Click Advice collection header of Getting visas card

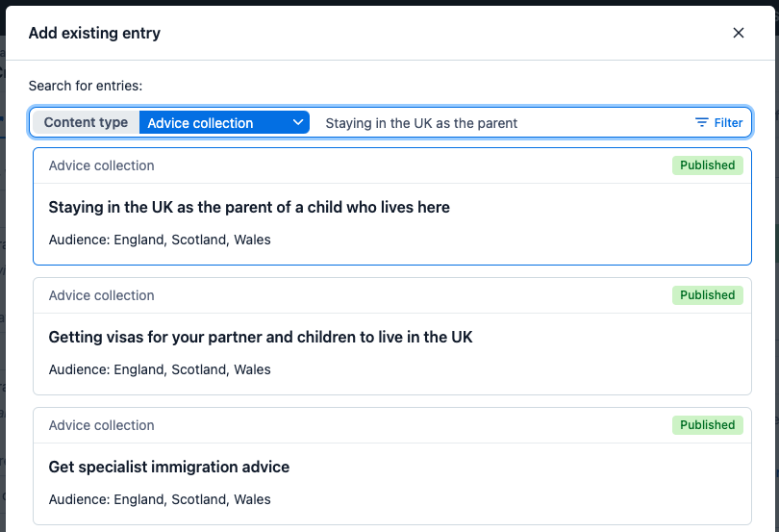(x=102, y=295)
